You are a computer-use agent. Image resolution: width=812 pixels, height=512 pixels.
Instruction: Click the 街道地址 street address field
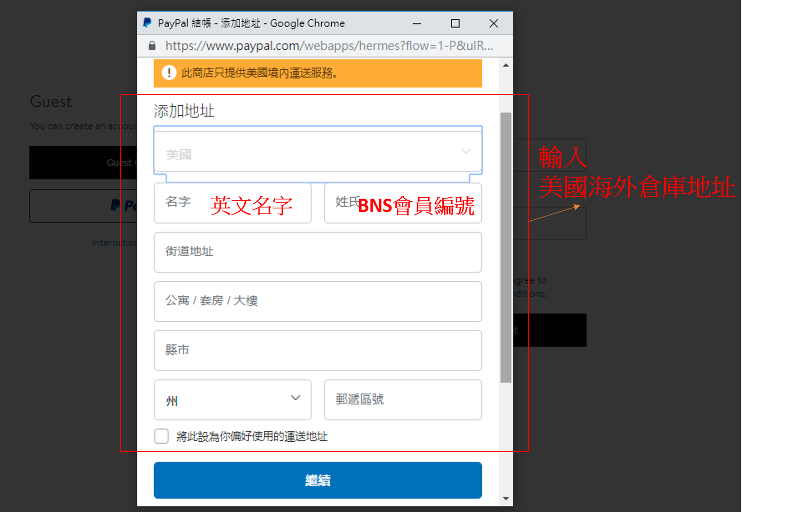317,252
